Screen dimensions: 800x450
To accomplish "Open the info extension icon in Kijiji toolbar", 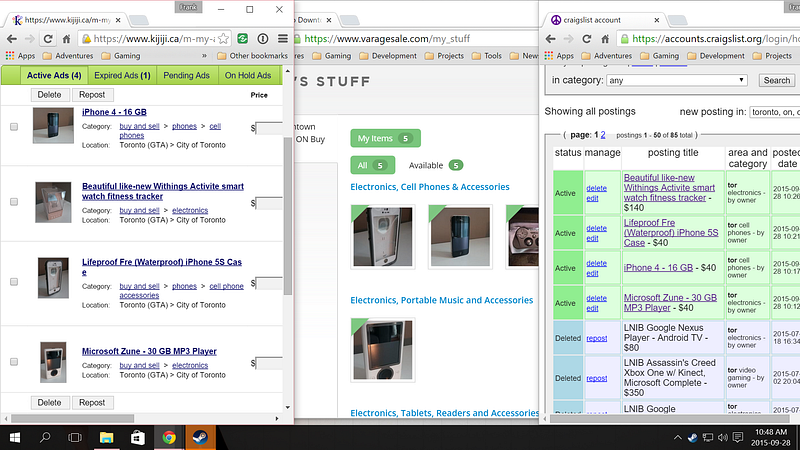I will tap(263, 39).
